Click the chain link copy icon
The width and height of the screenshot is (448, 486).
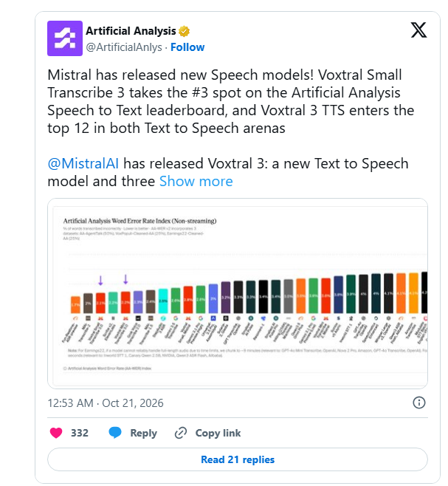181,433
